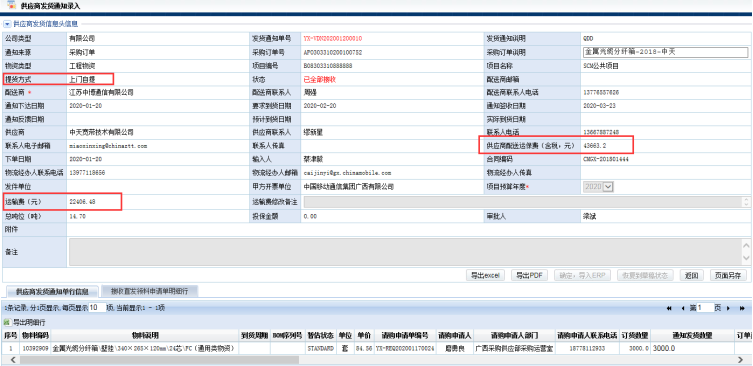Click the 恢复到草稿状态 button
Screen dimensions: 753x366
[645, 275]
